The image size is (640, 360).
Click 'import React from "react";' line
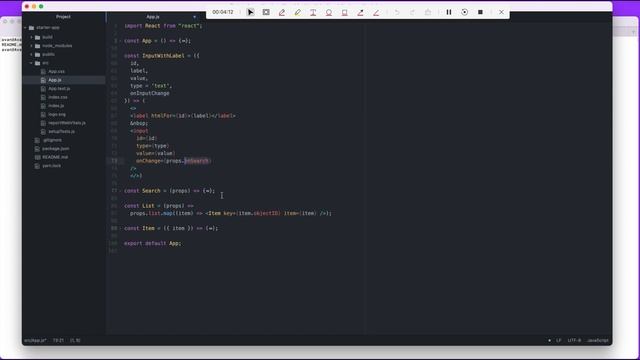coord(163,26)
